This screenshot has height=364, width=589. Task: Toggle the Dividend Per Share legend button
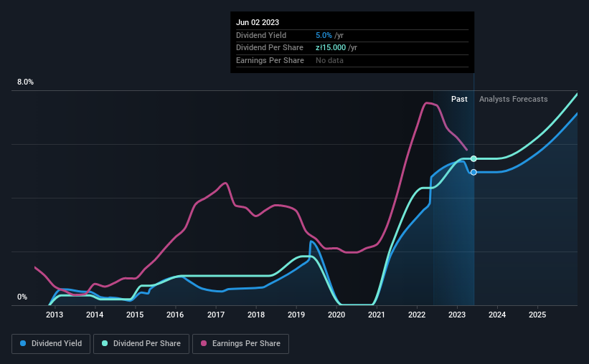[x=141, y=344]
